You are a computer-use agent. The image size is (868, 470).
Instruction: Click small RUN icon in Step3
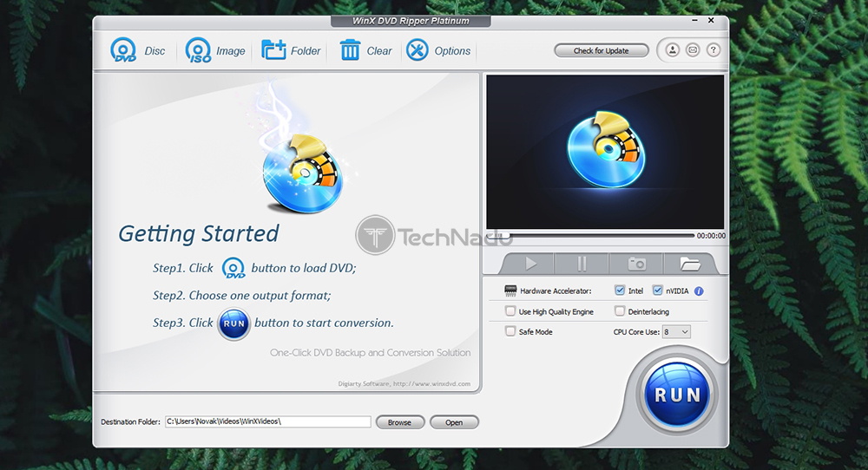tap(233, 323)
